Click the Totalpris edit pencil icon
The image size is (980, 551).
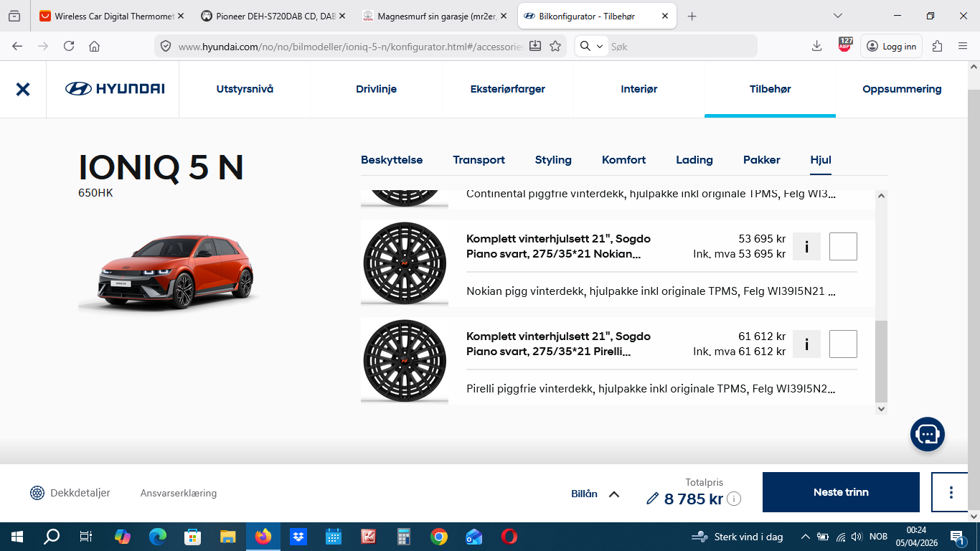click(652, 498)
